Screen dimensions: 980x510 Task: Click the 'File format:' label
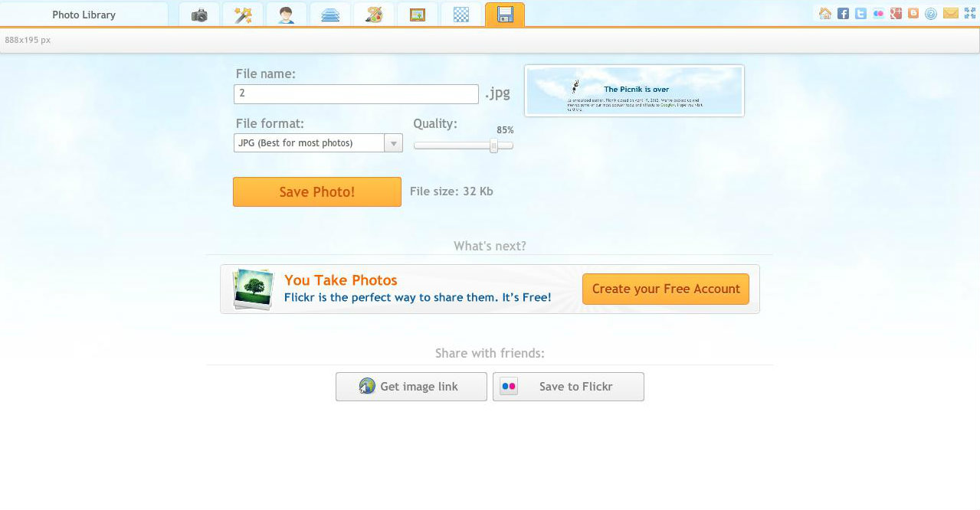270,123
